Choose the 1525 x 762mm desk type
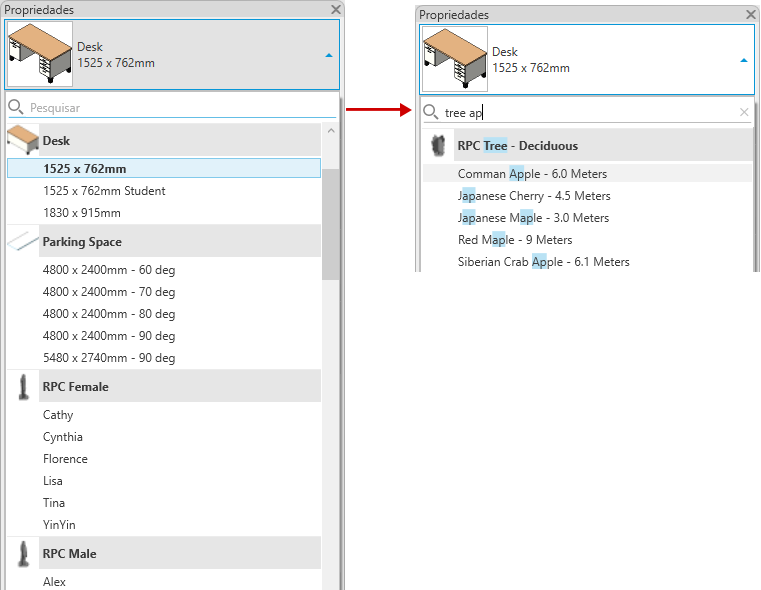This screenshot has width=761, height=590. tap(164, 168)
